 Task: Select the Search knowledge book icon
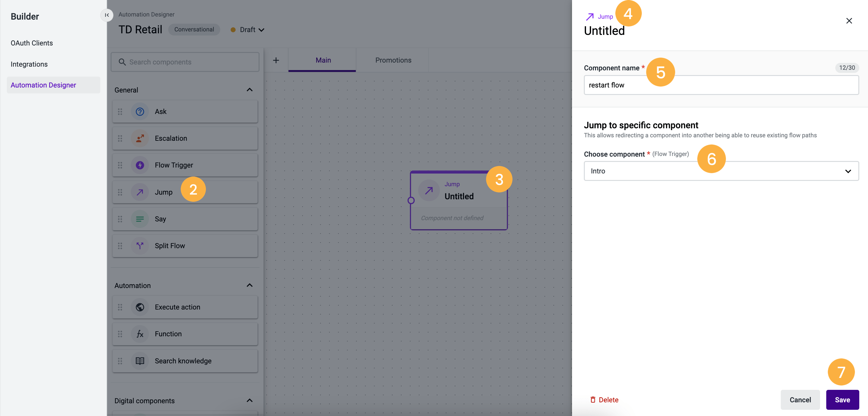tap(140, 361)
